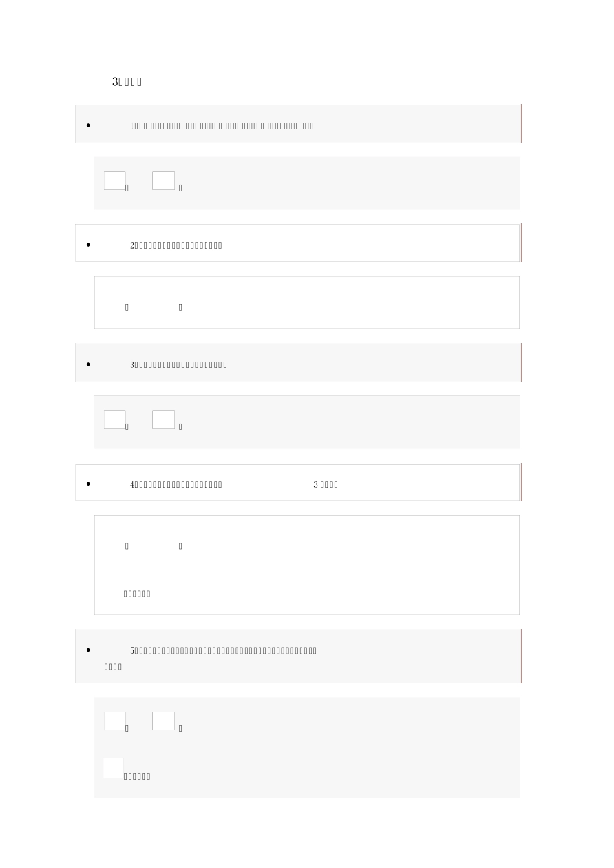Click the label beside question 5's lower checkbox

(x=137, y=776)
